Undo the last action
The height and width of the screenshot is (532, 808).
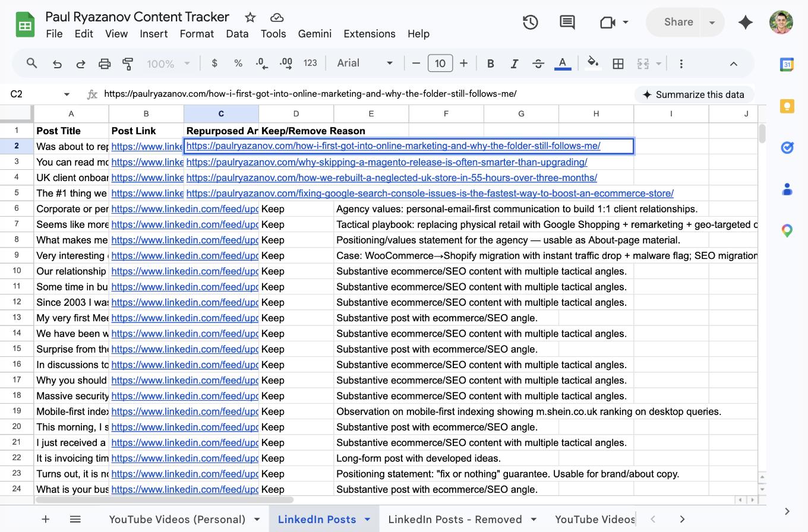(x=57, y=63)
